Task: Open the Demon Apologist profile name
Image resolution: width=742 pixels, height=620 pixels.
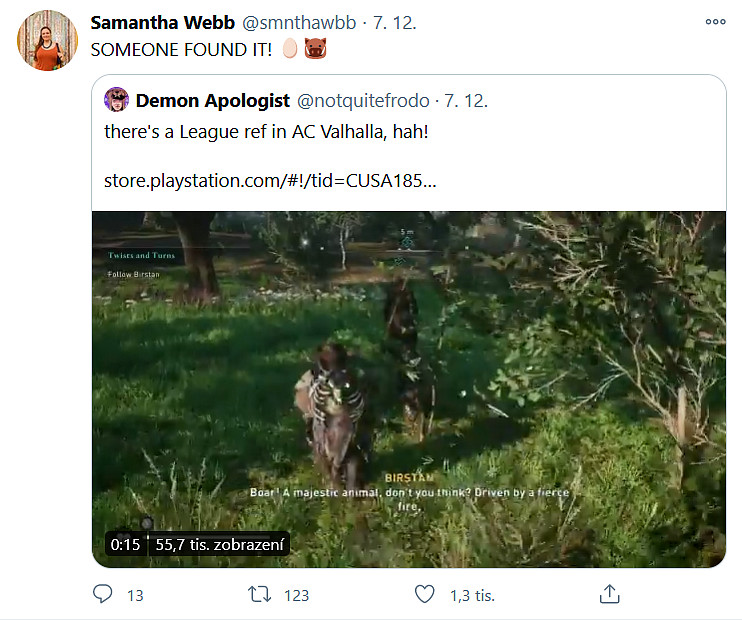Action: click(213, 100)
